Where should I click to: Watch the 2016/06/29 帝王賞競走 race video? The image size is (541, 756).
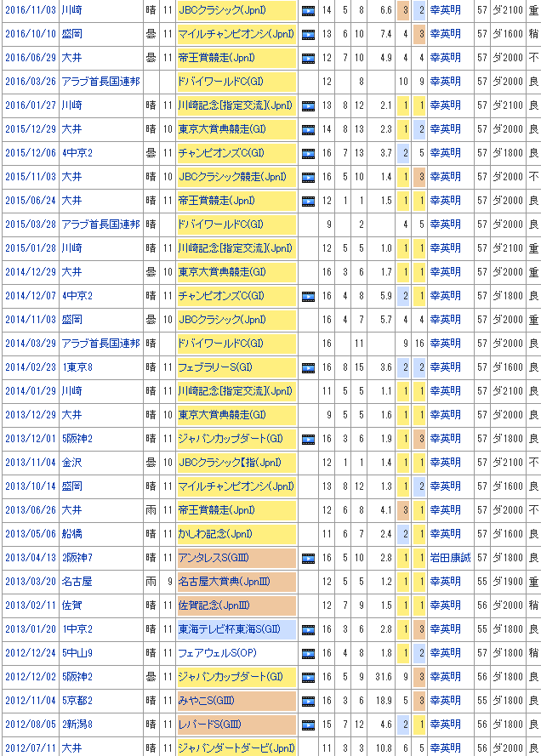(x=308, y=58)
